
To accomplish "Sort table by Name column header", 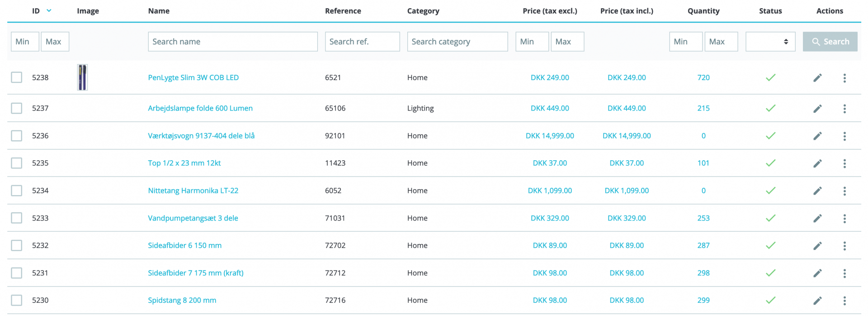I will click(159, 11).
